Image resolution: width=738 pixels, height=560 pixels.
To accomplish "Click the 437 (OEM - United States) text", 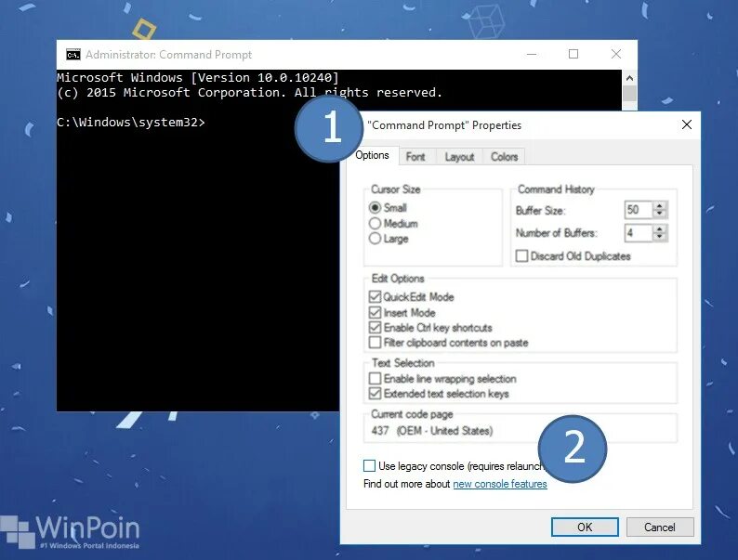I will (x=431, y=431).
